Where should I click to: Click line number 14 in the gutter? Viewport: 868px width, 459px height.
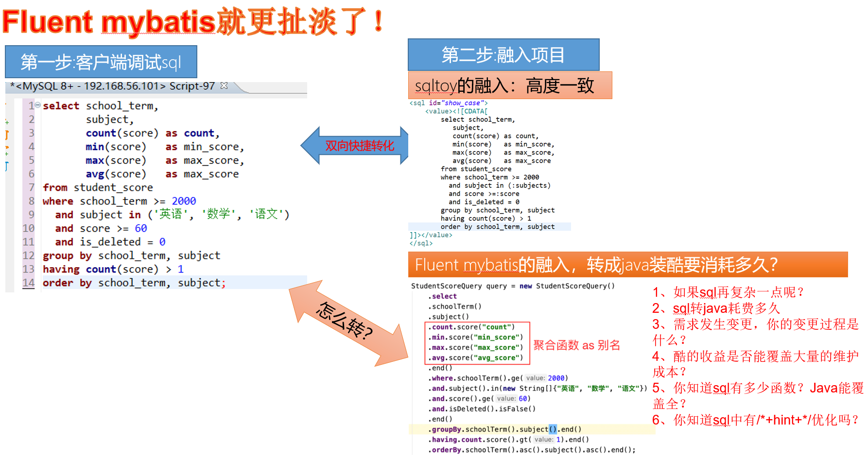click(28, 282)
